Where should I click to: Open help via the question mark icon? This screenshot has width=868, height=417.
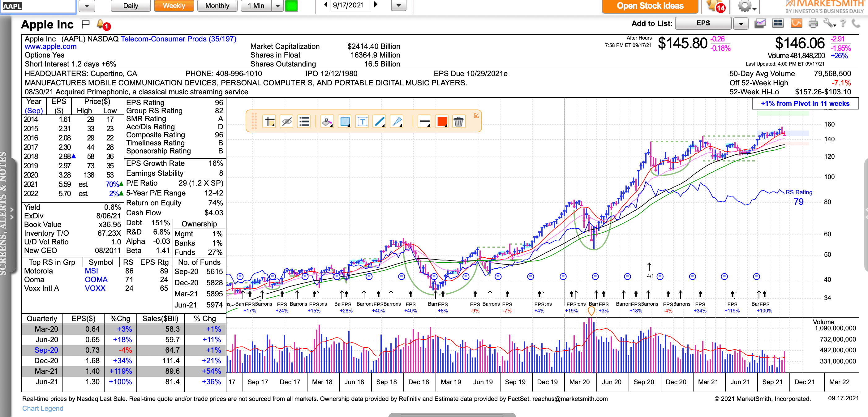843,23
